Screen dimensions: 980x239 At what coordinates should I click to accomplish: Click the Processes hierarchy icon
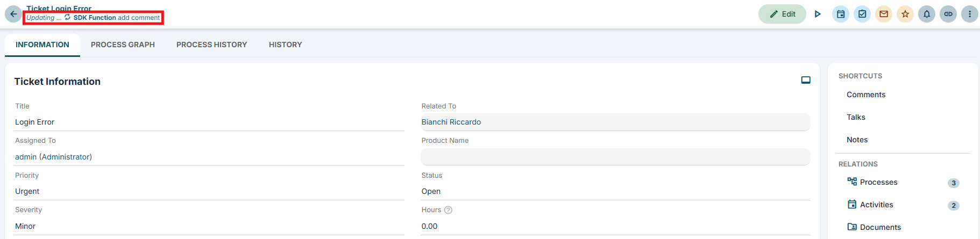click(x=852, y=182)
